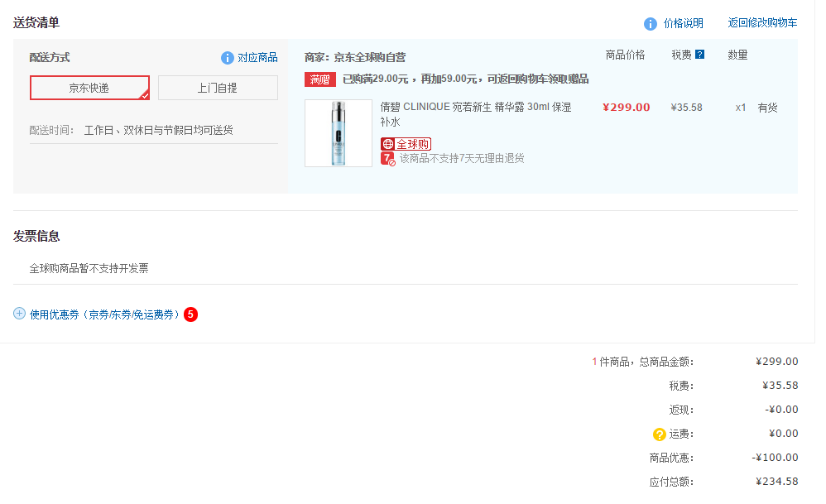Click the red coupon count badge 5

[x=190, y=314]
